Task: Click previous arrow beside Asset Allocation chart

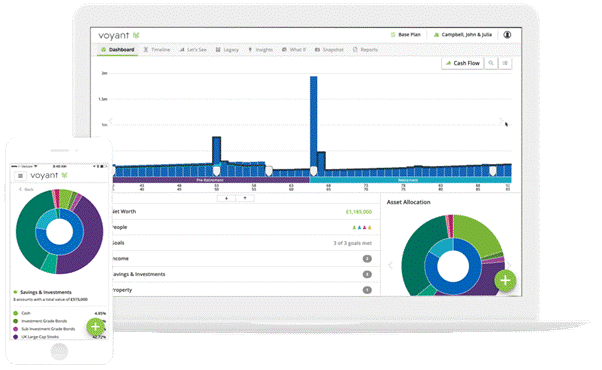Action: [x=390, y=265]
